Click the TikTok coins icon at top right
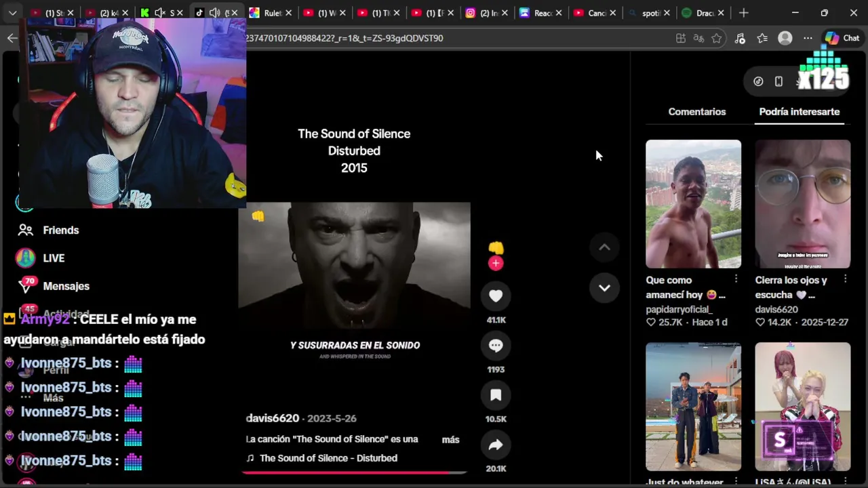 click(x=758, y=81)
